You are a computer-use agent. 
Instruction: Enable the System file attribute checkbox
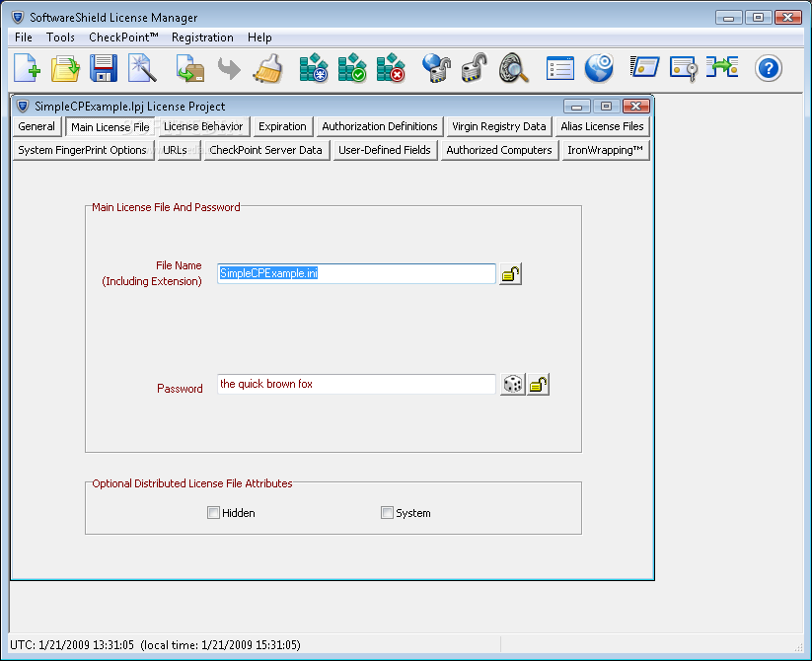[x=387, y=513]
